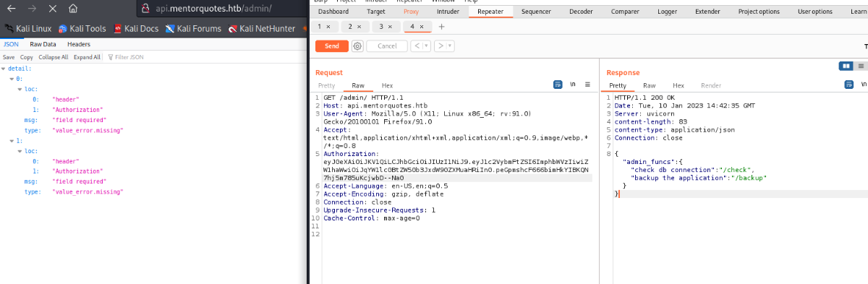Open the Kali Tools bookmark
Viewport: 868px width, 284px height.
tap(82, 29)
